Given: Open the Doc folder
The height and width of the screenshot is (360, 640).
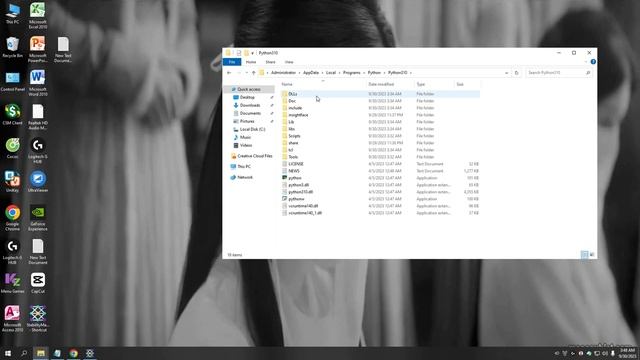Looking at the screenshot, I should pos(292,101).
